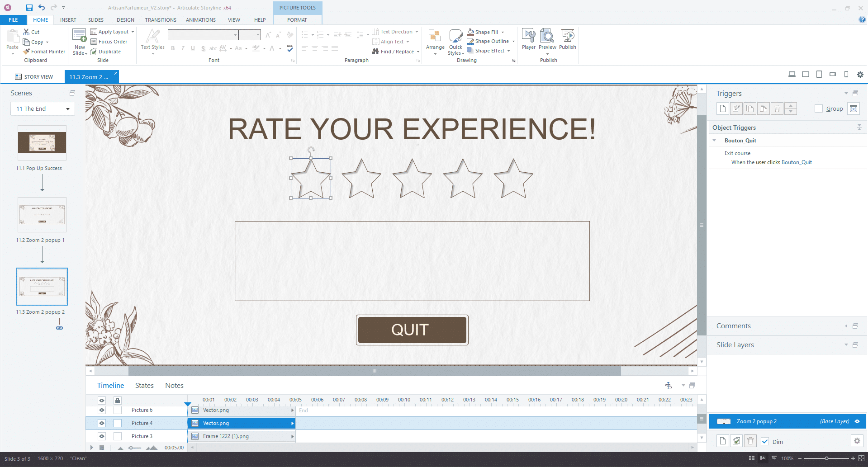868x467 pixels.
Task: Click the Bouton_Quit link in trigger
Action: coord(797,162)
